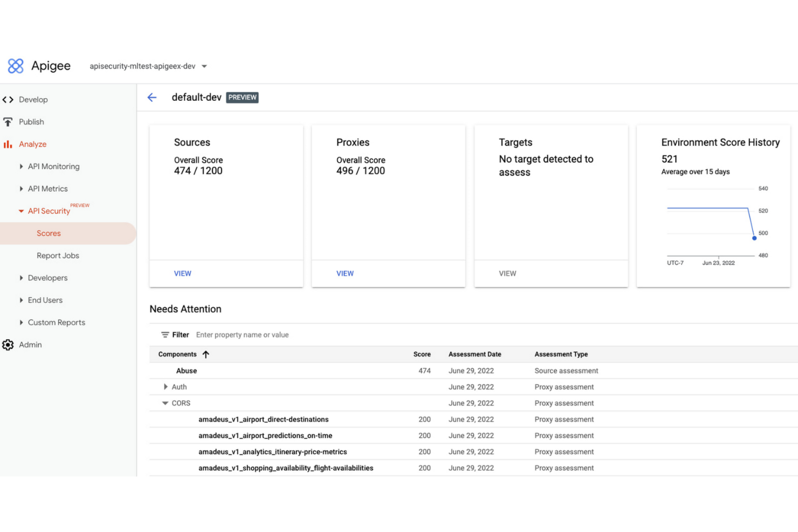
Task: Go back using the blue arrow
Action: (x=152, y=98)
